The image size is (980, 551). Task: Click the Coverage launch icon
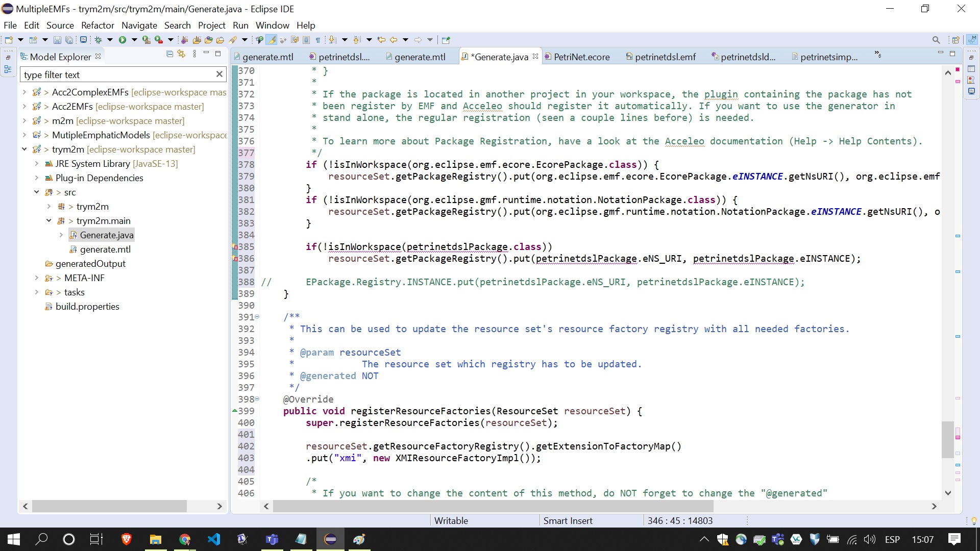146,40
